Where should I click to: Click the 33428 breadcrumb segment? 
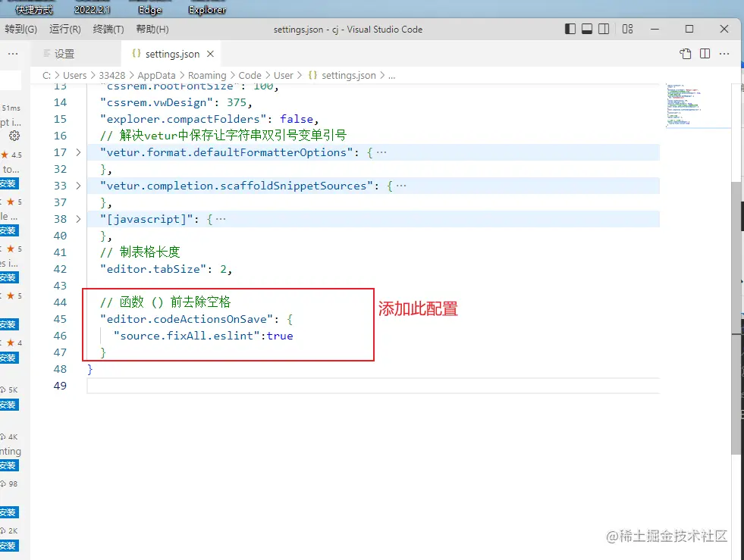[x=112, y=75]
